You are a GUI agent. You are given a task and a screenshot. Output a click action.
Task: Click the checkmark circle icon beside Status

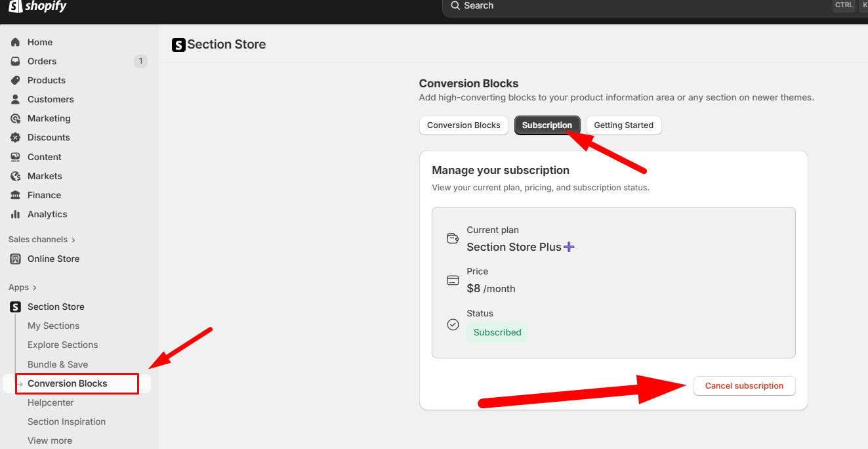point(453,324)
